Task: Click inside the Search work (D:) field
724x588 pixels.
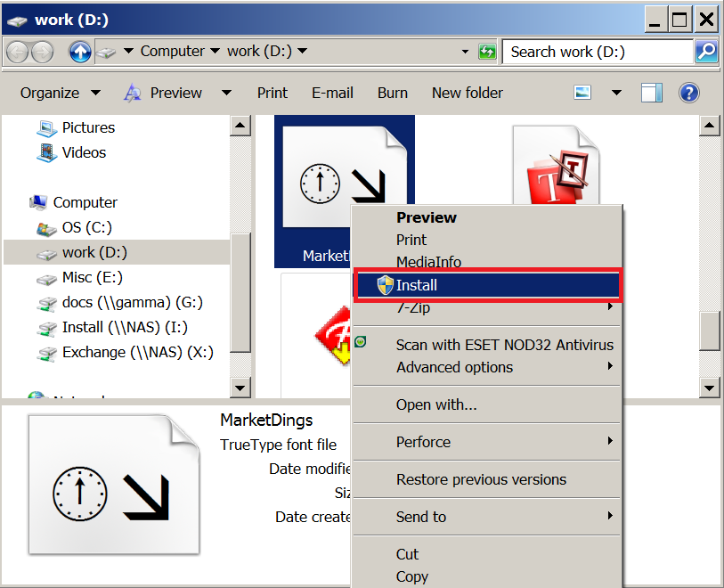Action: (x=598, y=52)
